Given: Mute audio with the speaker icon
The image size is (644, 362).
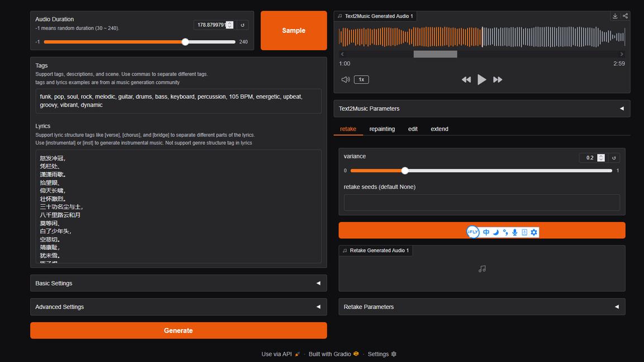Looking at the screenshot, I should tap(345, 80).
